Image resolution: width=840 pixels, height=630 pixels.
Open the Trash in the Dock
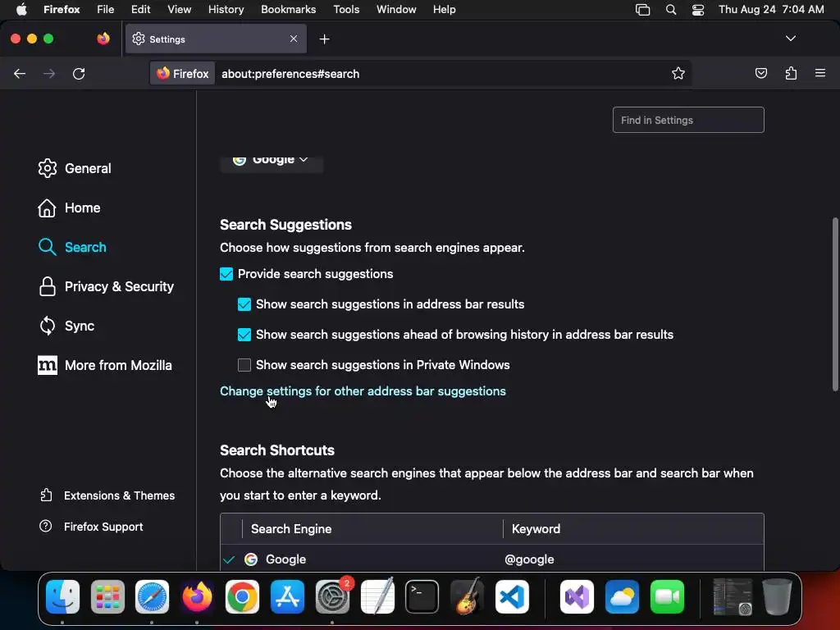click(x=777, y=597)
